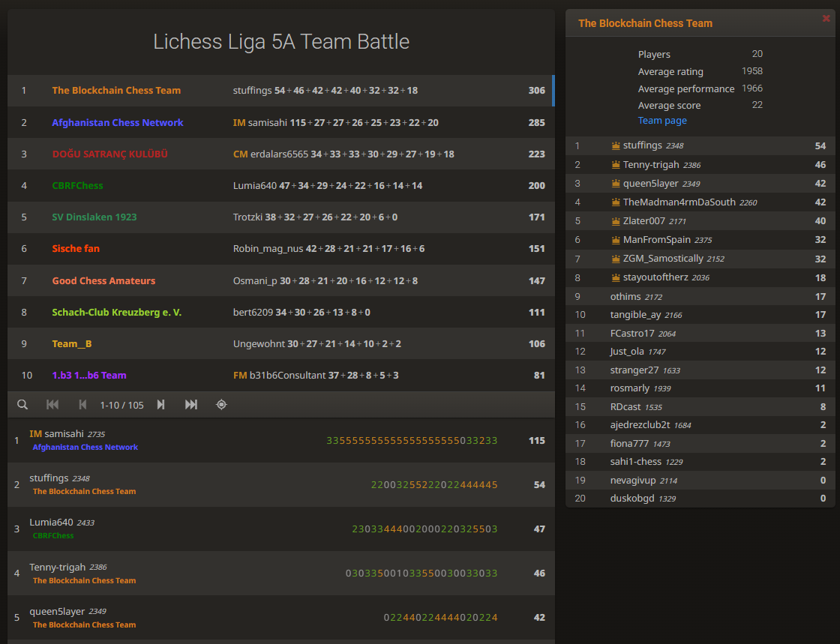
Task: Select fiona777 in team member list
Action: coord(700,444)
